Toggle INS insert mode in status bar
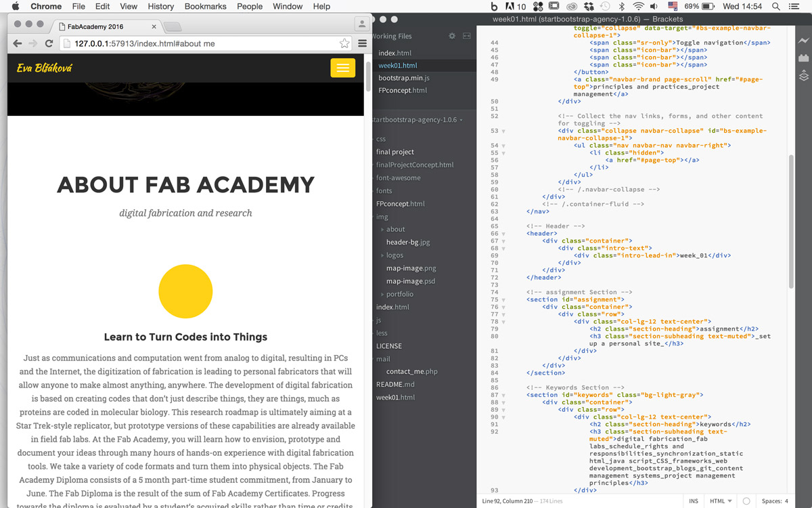The height and width of the screenshot is (508, 812). pyautogui.click(x=694, y=501)
